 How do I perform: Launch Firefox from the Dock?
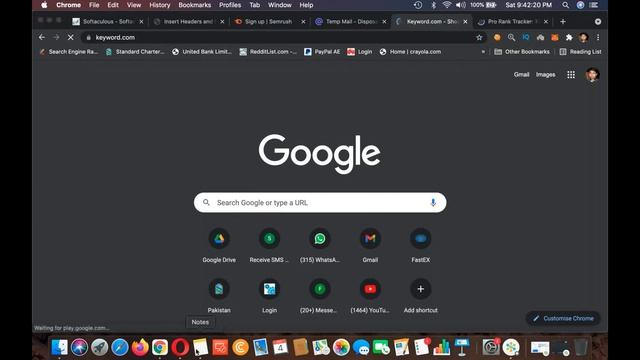coord(140,347)
